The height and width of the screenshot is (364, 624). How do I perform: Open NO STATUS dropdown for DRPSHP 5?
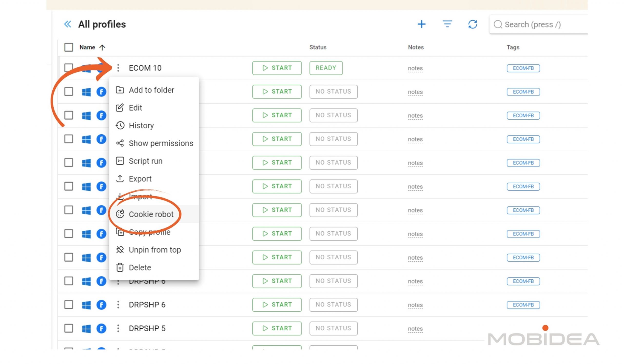point(333,328)
